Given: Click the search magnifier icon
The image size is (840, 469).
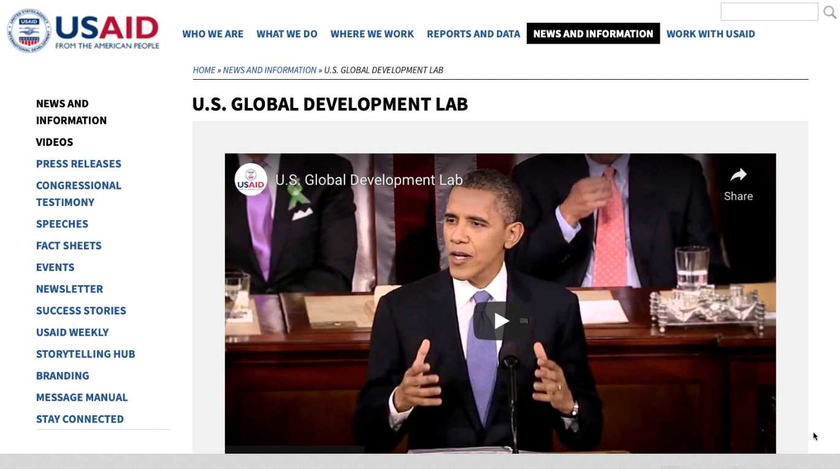Looking at the screenshot, I should click(x=830, y=12).
